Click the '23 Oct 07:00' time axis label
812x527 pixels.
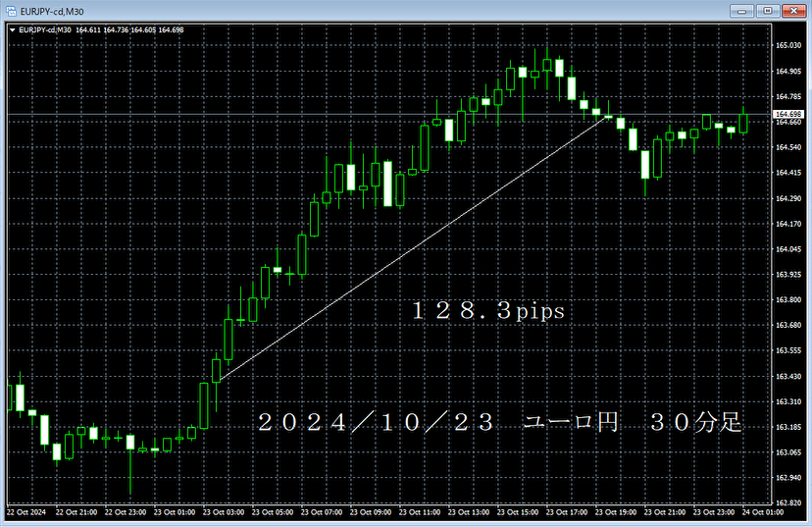click(x=322, y=512)
